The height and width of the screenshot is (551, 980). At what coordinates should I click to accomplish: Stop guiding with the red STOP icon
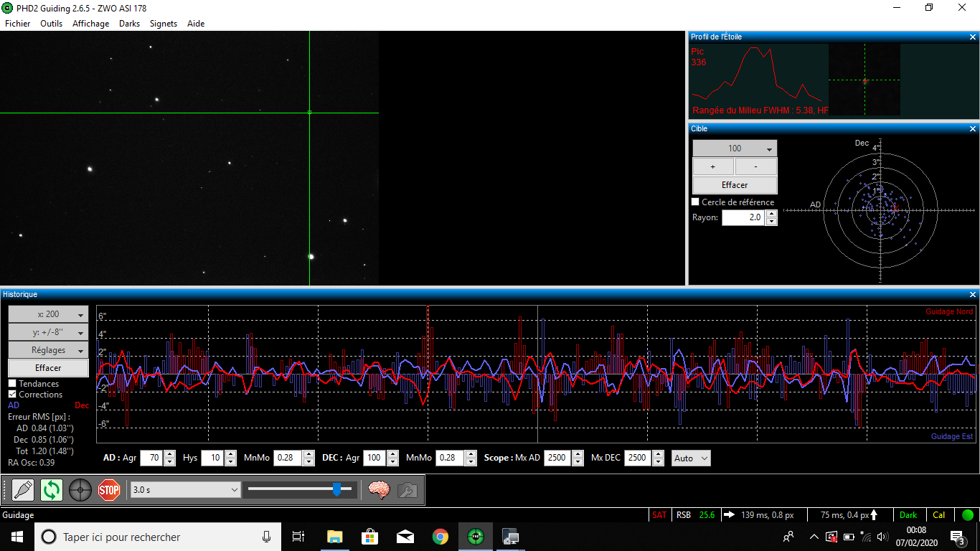coord(109,490)
